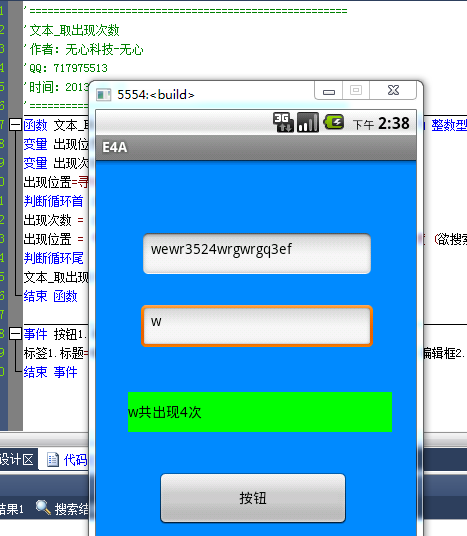
Task: Click the search results magnifier icon
Action: [43, 507]
